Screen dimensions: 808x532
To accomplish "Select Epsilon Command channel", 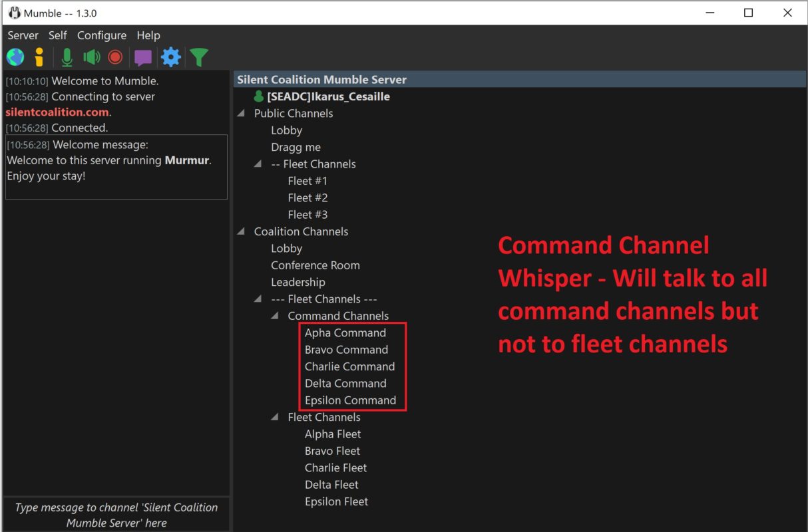I will click(350, 400).
